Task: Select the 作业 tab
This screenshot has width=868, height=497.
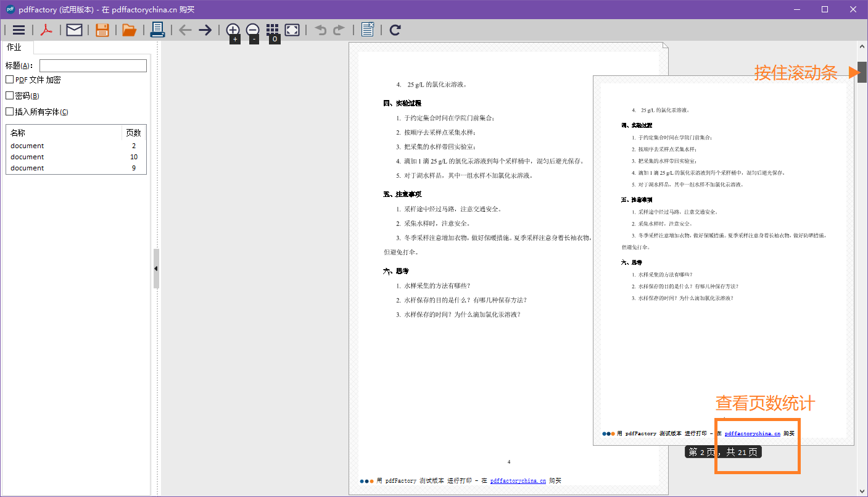Action: pos(14,48)
